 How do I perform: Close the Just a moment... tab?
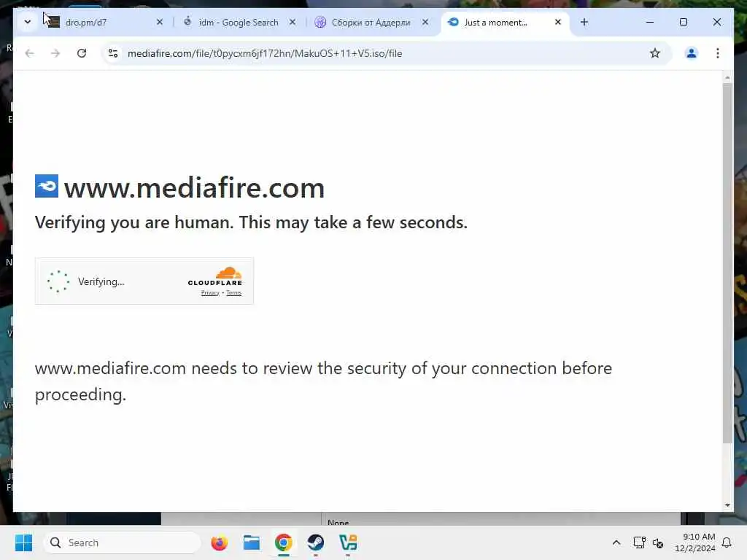pyautogui.click(x=558, y=22)
